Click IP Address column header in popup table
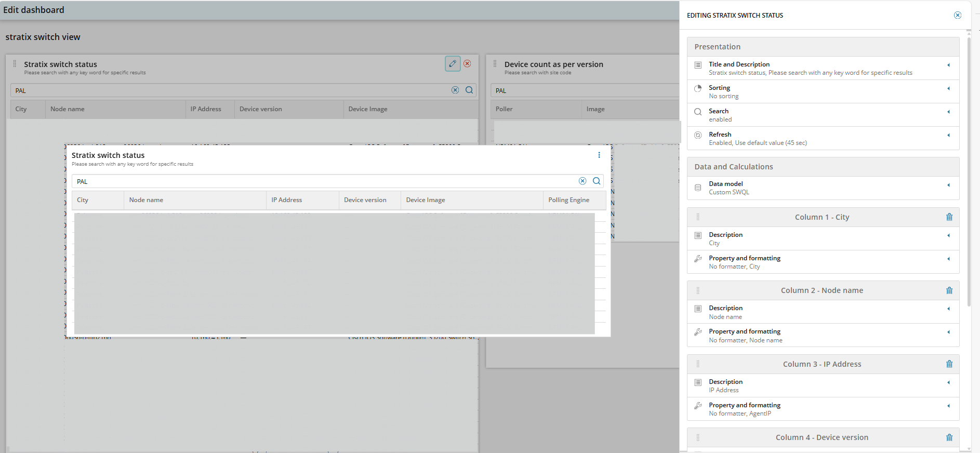Screen dimensions: 980x453 point(302,200)
